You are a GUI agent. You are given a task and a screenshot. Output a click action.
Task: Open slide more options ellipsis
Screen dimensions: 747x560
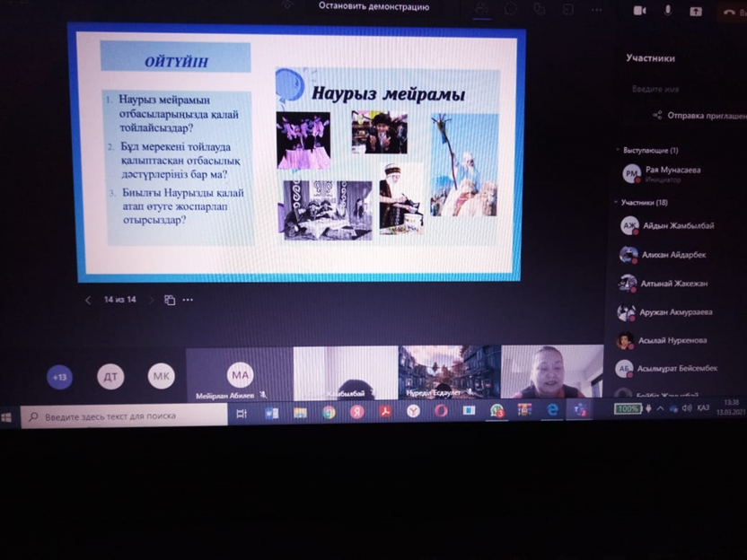coord(188,300)
